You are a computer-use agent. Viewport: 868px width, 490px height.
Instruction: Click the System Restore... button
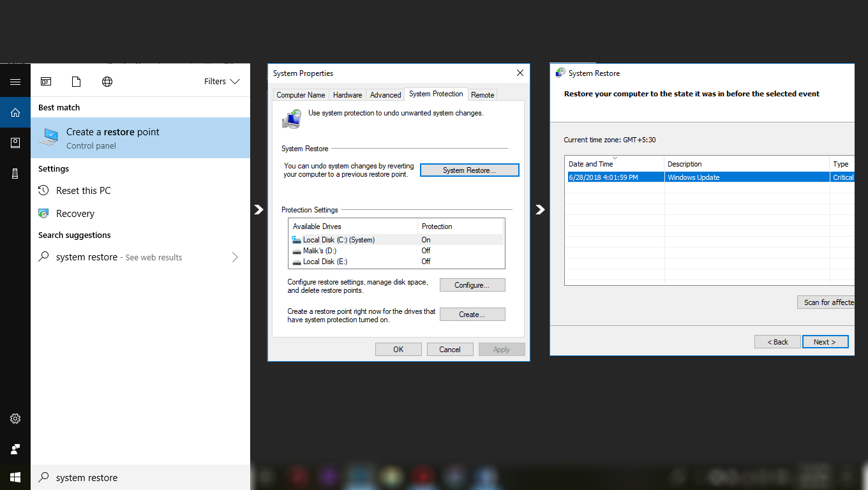[x=470, y=170]
